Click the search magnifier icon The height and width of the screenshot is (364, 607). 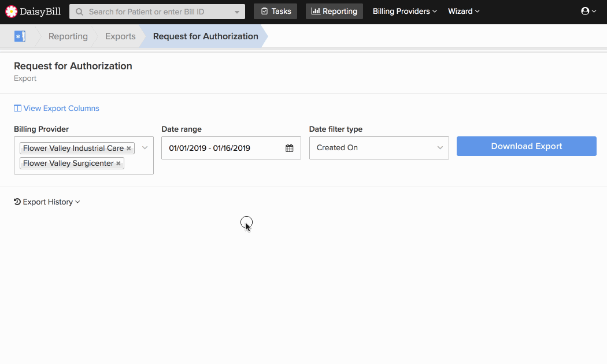point(79,12)
